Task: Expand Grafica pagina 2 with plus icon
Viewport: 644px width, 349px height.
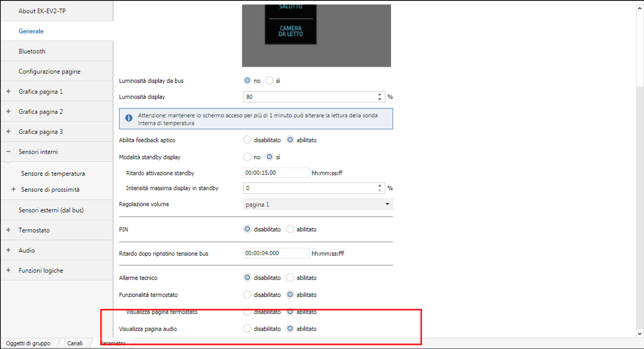Action: coord(8,112)
